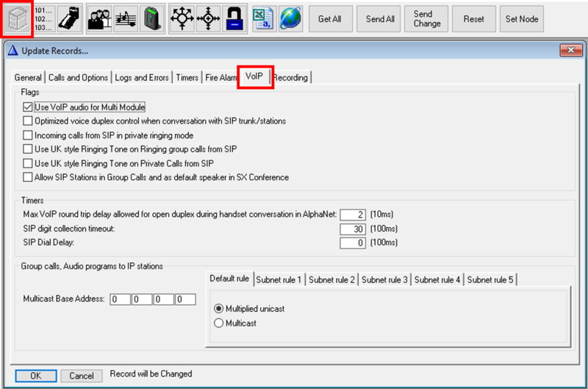Close the Update Records dialog
This screenshot has width=588, height=389.
click(x=570, y=50)
